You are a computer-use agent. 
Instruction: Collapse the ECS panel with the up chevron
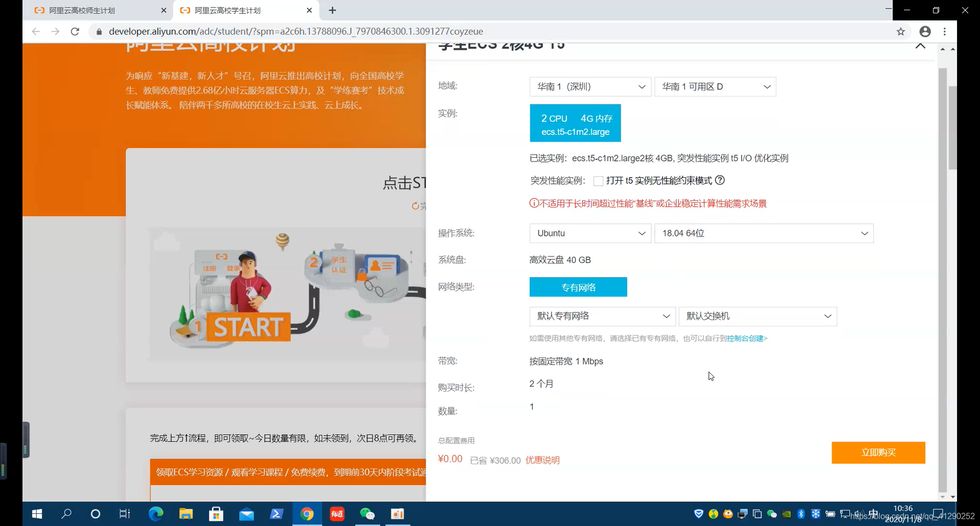pos(920,46)
